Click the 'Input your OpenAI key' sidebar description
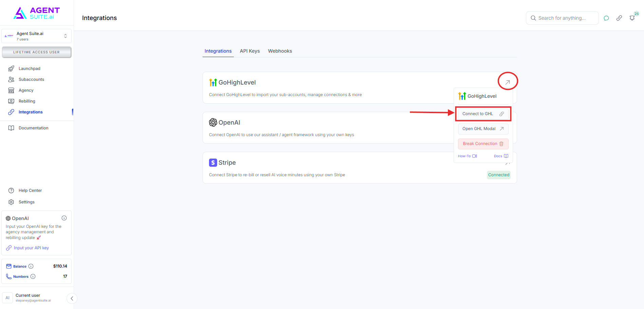 34,232
